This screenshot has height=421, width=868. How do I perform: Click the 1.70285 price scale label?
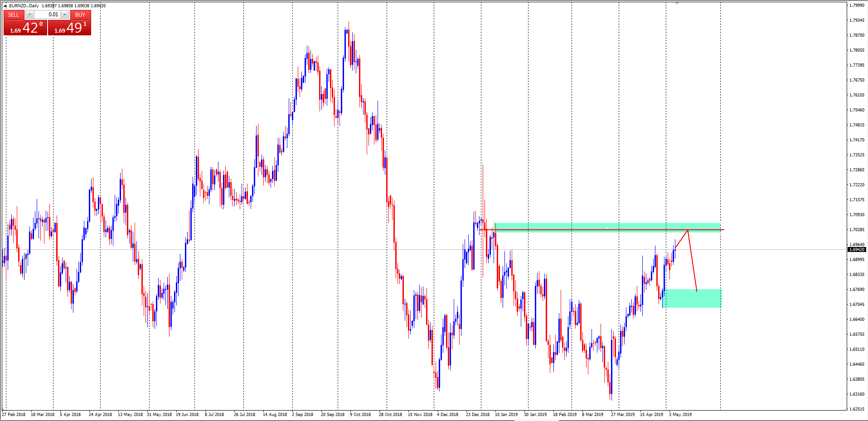click(857, 230)
